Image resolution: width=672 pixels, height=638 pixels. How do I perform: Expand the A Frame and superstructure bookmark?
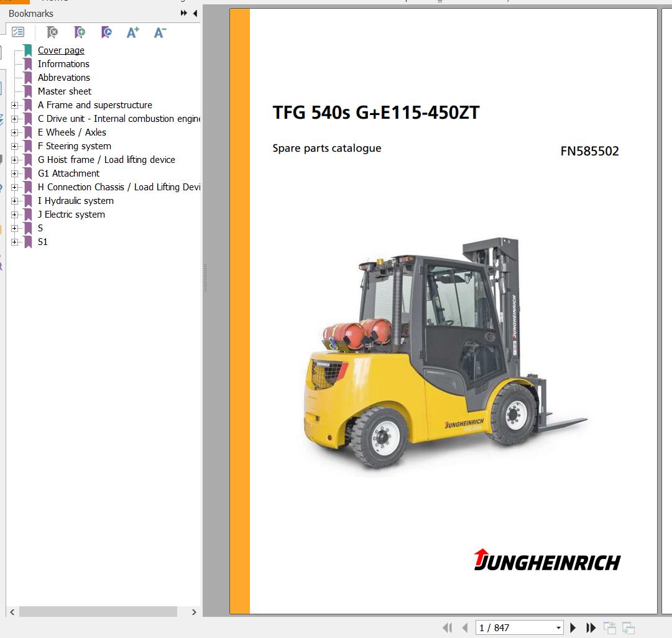tap(14, 105)
